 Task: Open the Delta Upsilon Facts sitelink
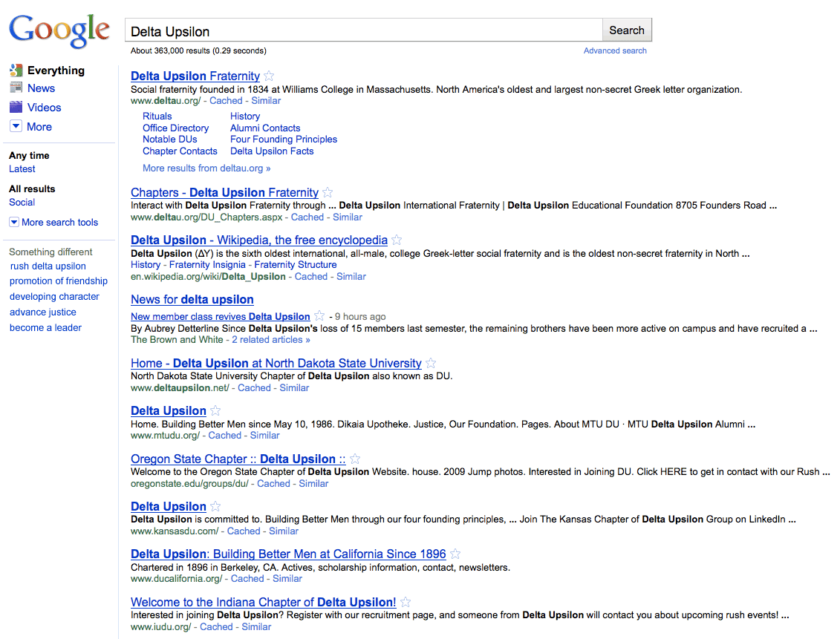point(272,151)
